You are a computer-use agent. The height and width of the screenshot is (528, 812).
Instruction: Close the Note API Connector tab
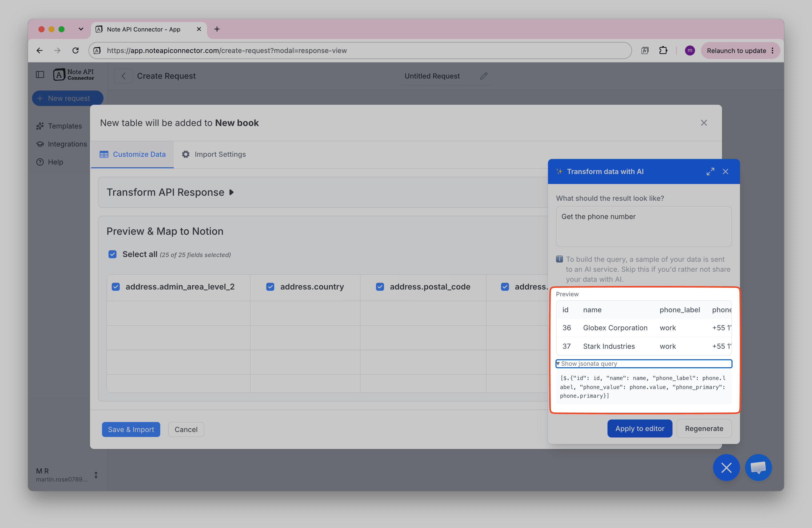point(199,29)
